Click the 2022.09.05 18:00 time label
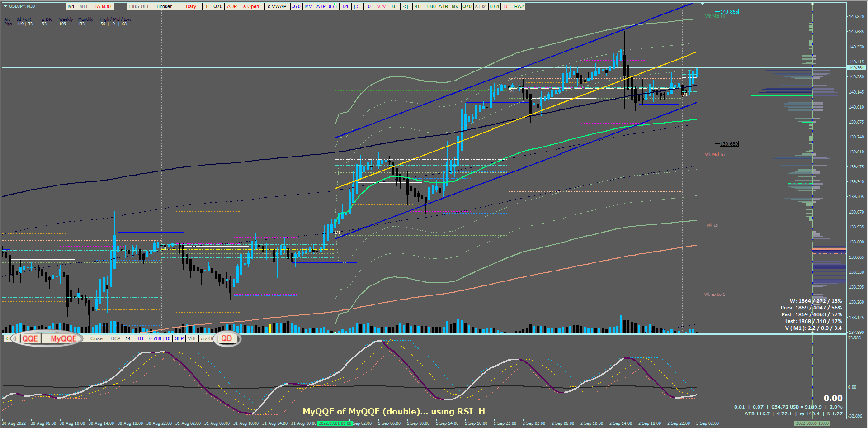 (812, 423)
